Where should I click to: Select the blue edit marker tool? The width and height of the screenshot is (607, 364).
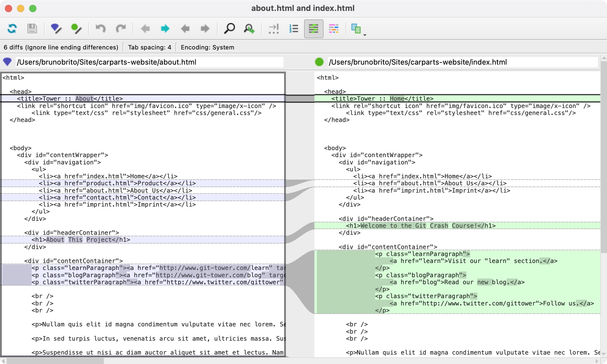tap(56, 29)
